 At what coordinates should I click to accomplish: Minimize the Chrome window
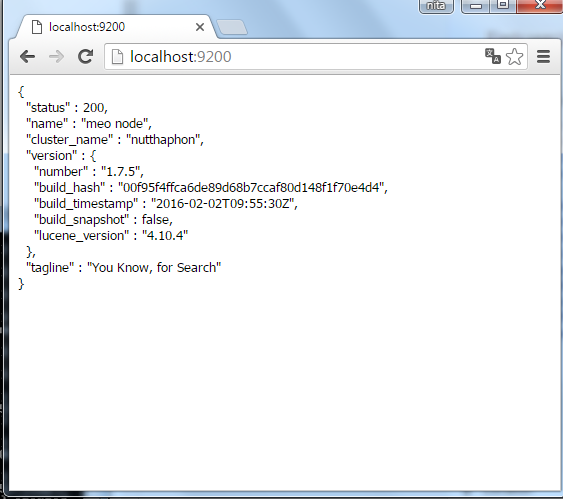(475, 6)
